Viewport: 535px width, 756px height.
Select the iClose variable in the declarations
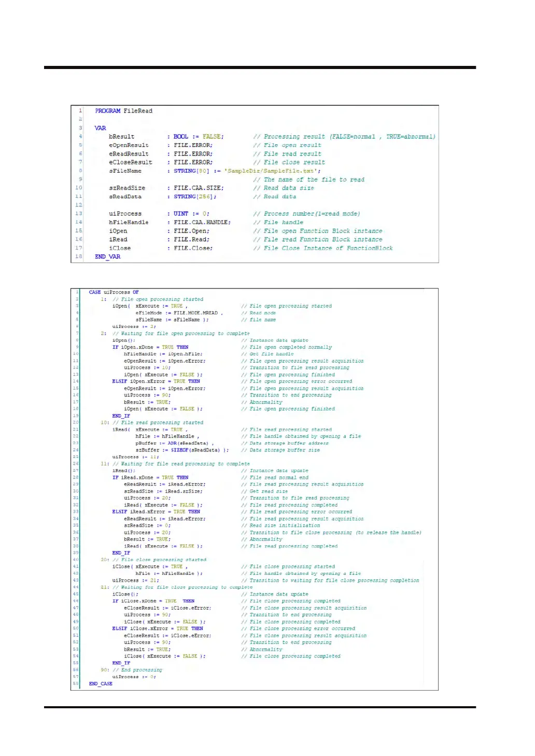120,248
